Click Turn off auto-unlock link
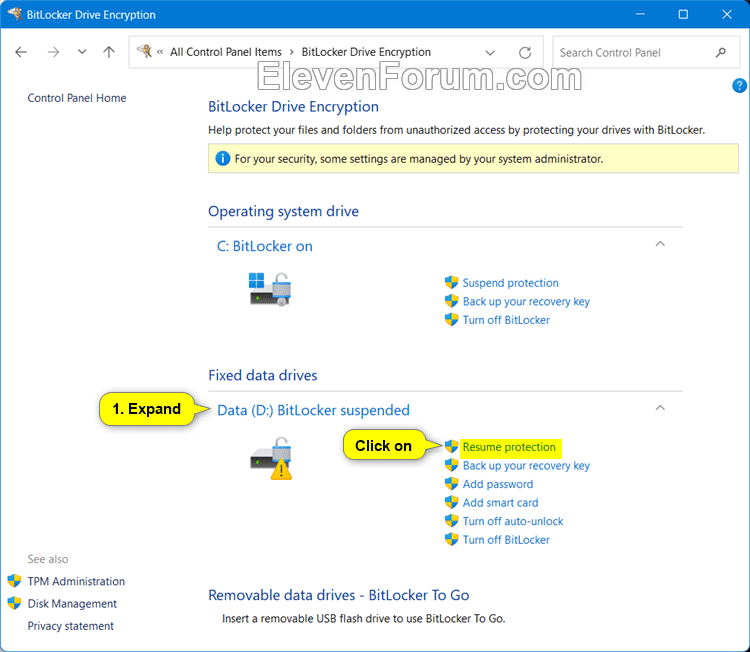 [513, 521]
